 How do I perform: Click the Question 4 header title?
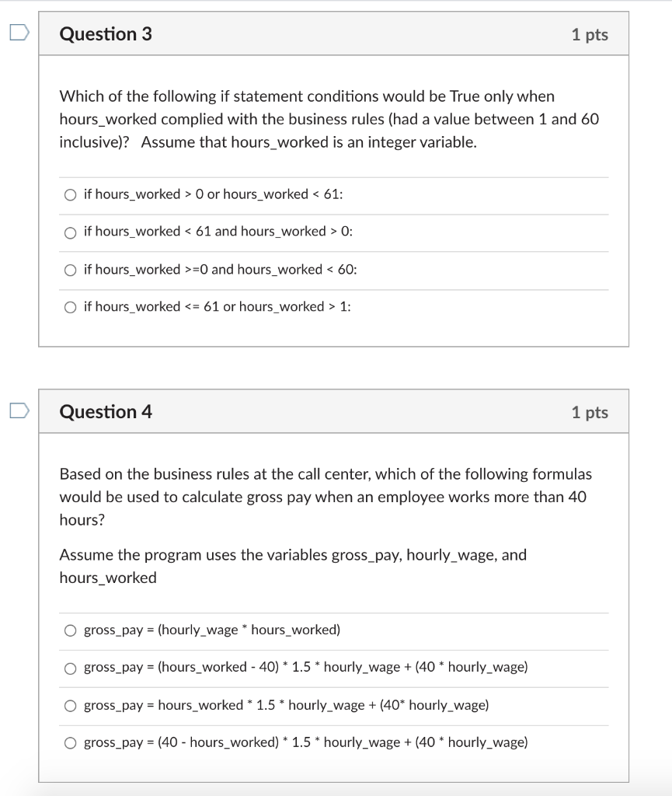click(106, 412)
